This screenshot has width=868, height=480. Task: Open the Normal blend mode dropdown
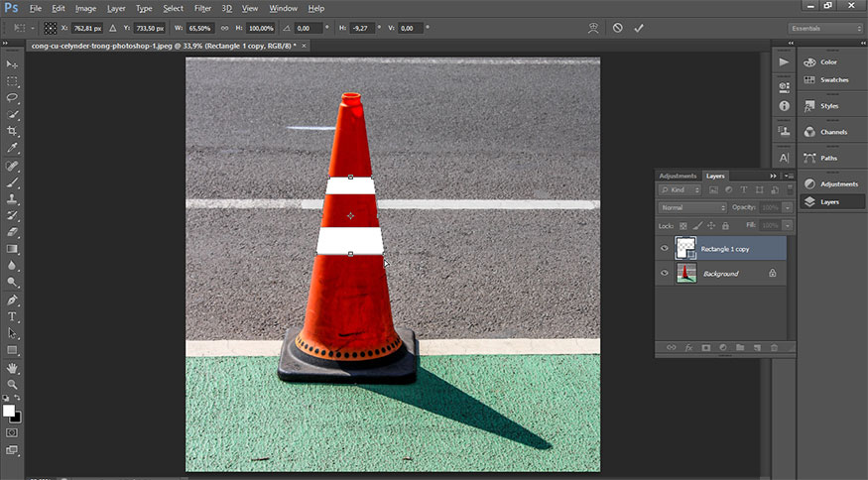pyautogui.click(x=692, y=207)
